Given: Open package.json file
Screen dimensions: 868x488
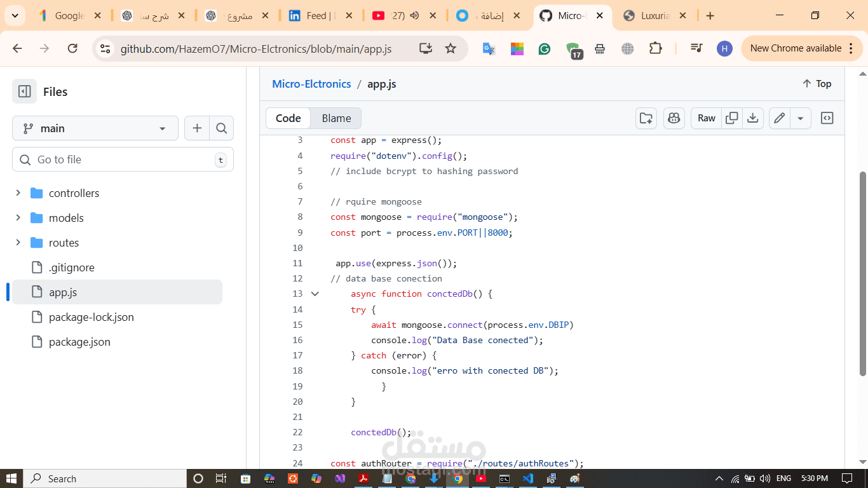Looking at the screenshot, I should [x=79, y=342].
